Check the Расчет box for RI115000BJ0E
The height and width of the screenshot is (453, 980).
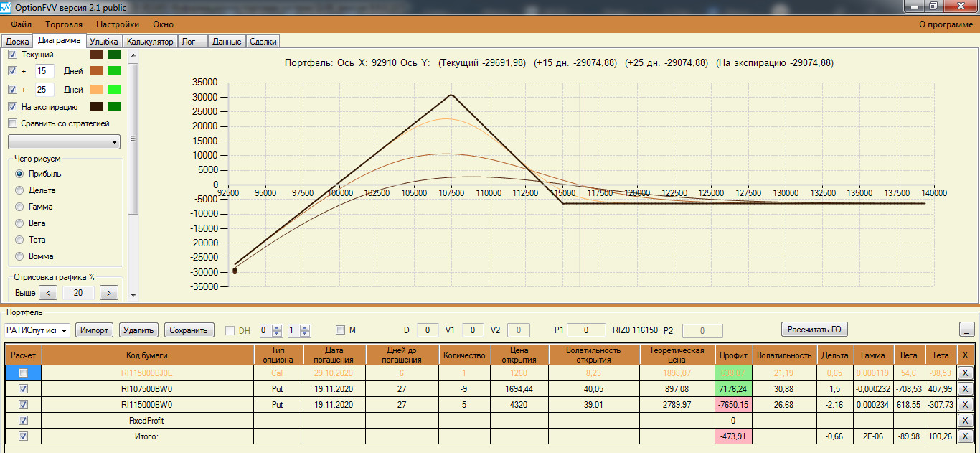coord(24,373)
